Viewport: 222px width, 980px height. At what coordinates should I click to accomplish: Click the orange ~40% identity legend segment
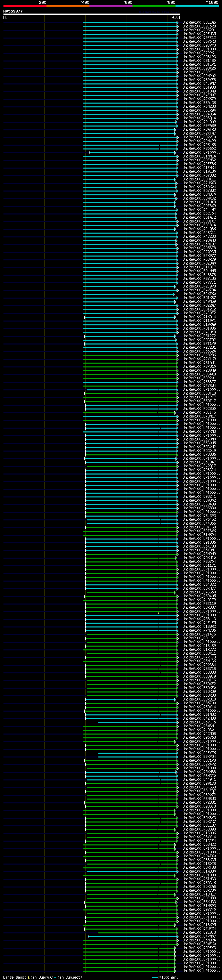(x=68, y=6)
